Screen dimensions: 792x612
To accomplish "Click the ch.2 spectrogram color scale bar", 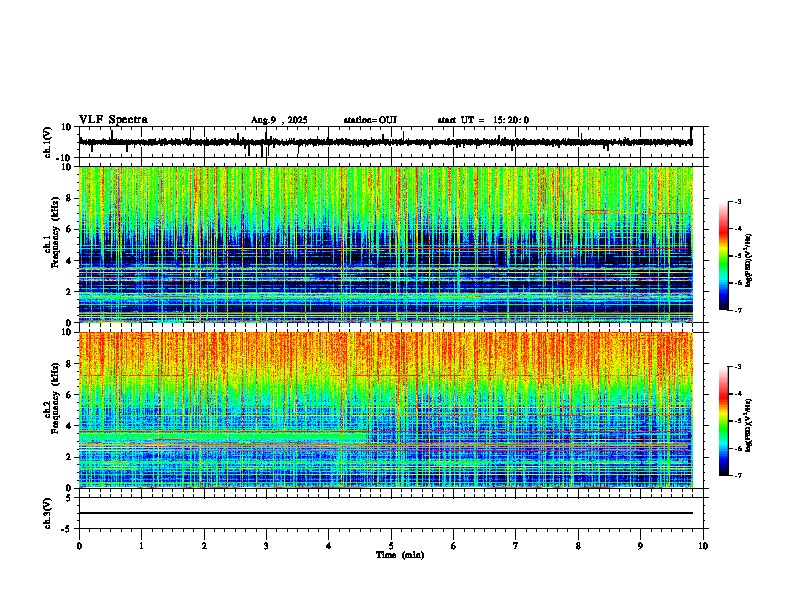I will tap(723, 421).
